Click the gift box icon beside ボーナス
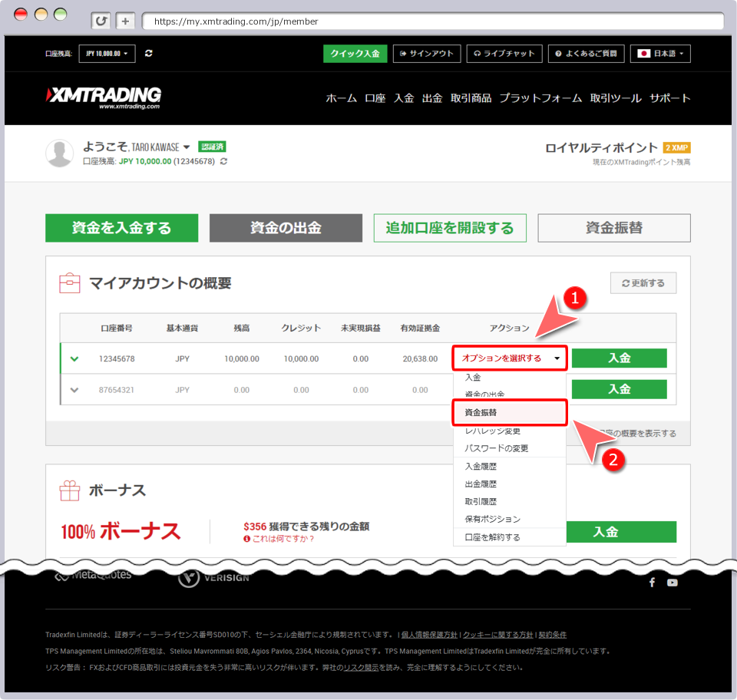 [70, 490]
